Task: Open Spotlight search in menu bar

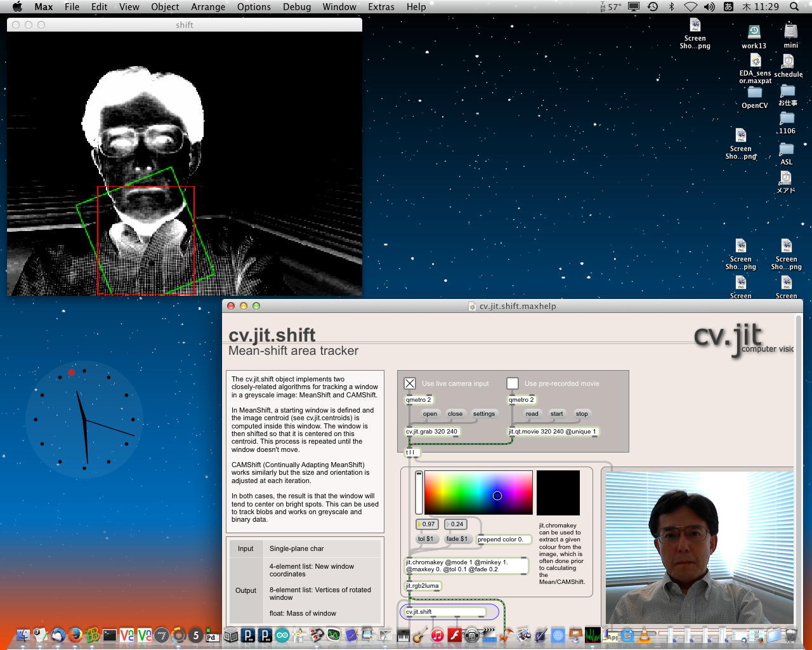Action: pos(794,7)
